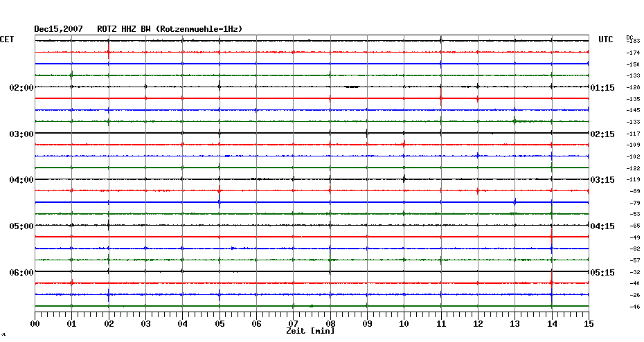Click the 02:15 UTC time label

pos(602,134)
